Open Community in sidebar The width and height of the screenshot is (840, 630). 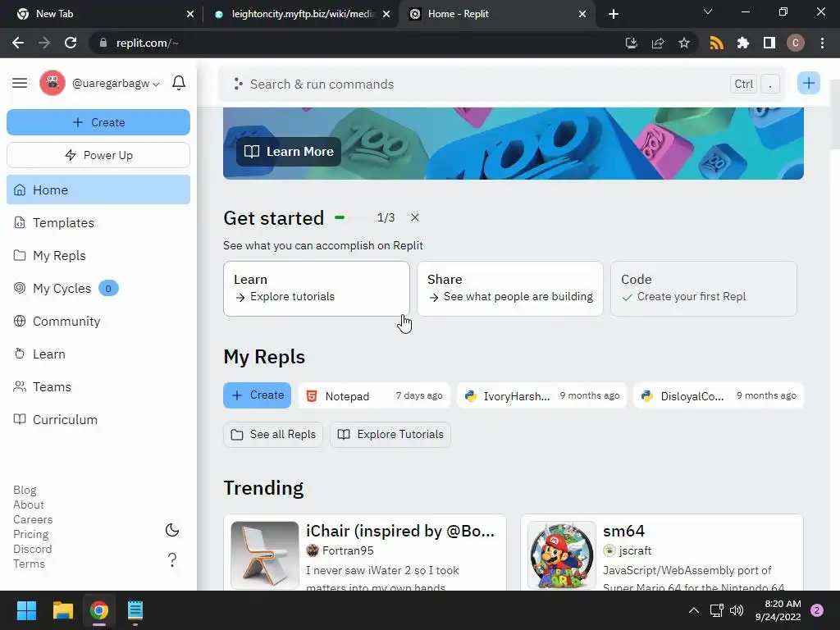[98, 322]
